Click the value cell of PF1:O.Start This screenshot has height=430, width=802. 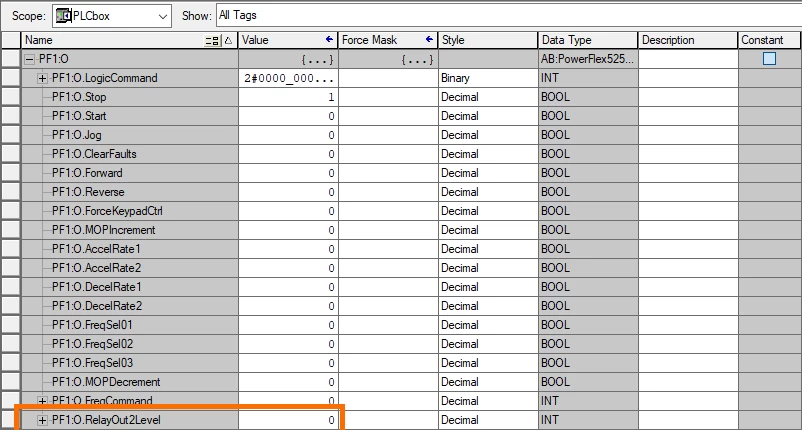[288, 116]
